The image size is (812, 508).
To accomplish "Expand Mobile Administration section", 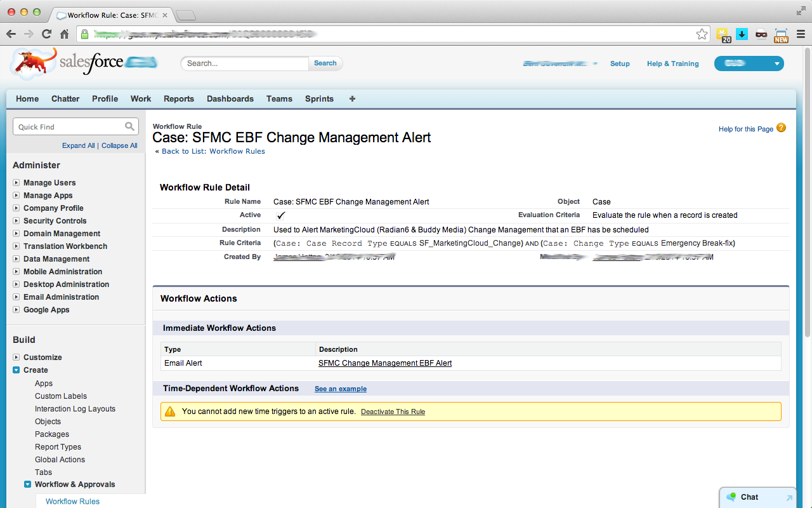I will (x=16, y=272).
